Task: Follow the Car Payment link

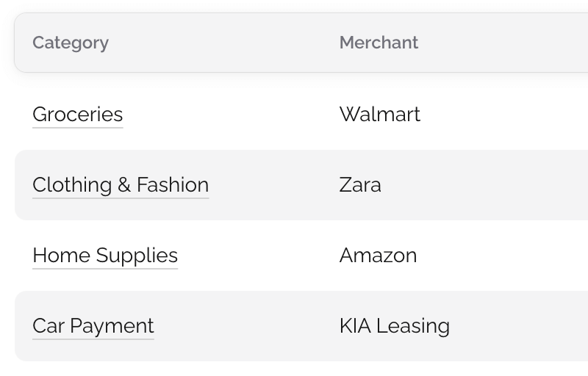Action: [x=93, y=326]
